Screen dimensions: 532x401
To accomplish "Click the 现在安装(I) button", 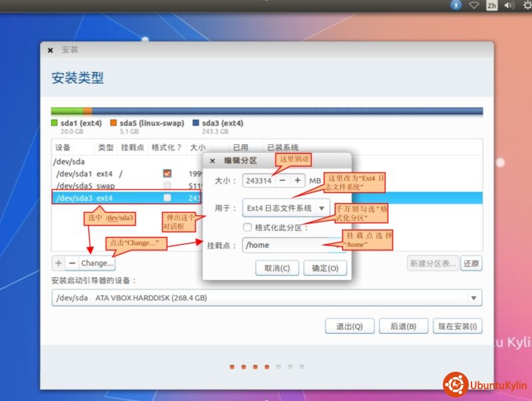I will click(457, 327).
